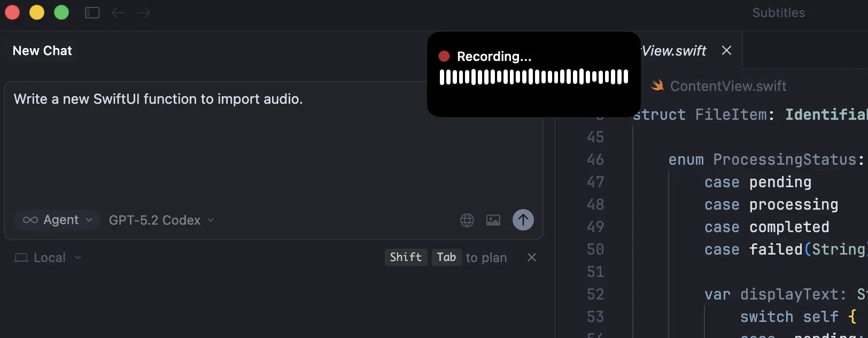This screenshot has height=338, width=868.
Task: Select the New Chat tab
Action: [x=42, y=51]
